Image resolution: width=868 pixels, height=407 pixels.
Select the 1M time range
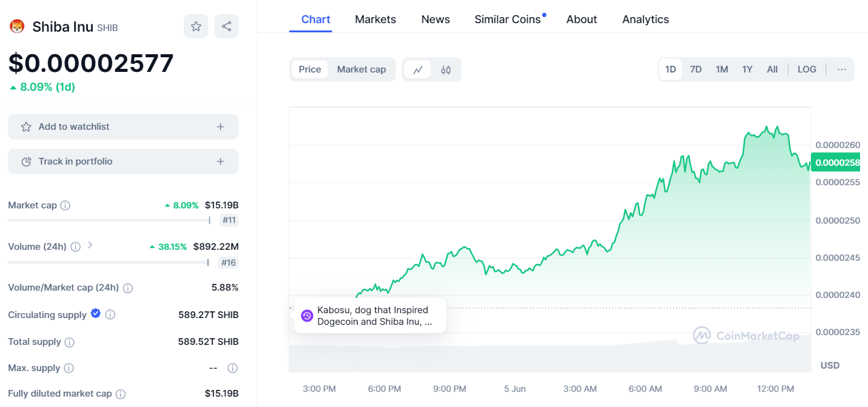(722, 69)
